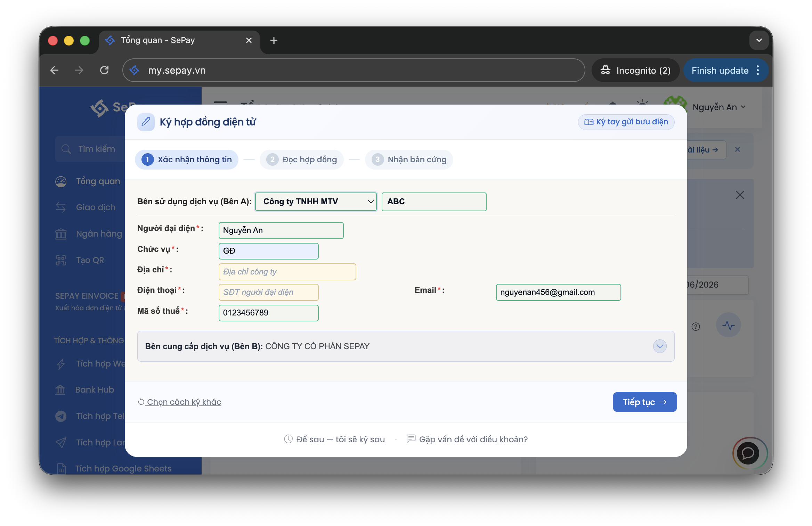Select step 3 Nhận bản cứng

point(409,159)
